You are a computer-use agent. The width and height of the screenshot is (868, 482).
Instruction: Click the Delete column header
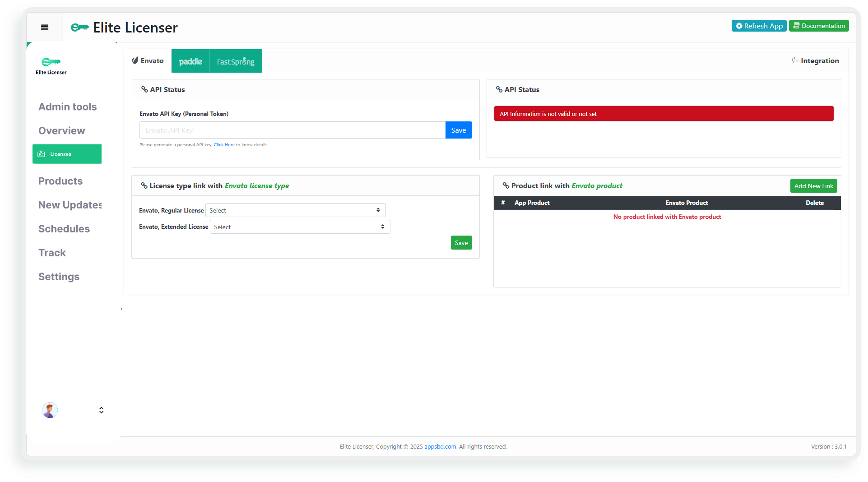[x=815, y=203]
